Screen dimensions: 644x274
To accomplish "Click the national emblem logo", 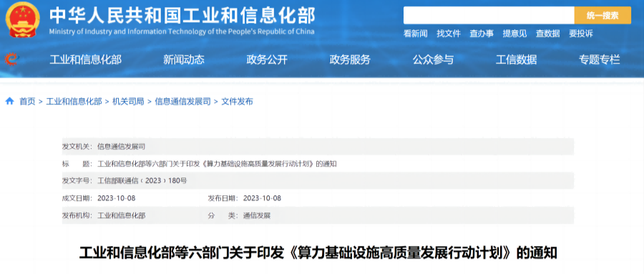I will tap(23, 20).
